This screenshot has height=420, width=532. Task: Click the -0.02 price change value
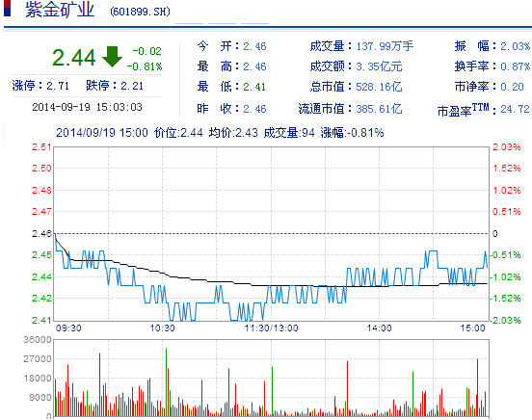coord(146,51)
